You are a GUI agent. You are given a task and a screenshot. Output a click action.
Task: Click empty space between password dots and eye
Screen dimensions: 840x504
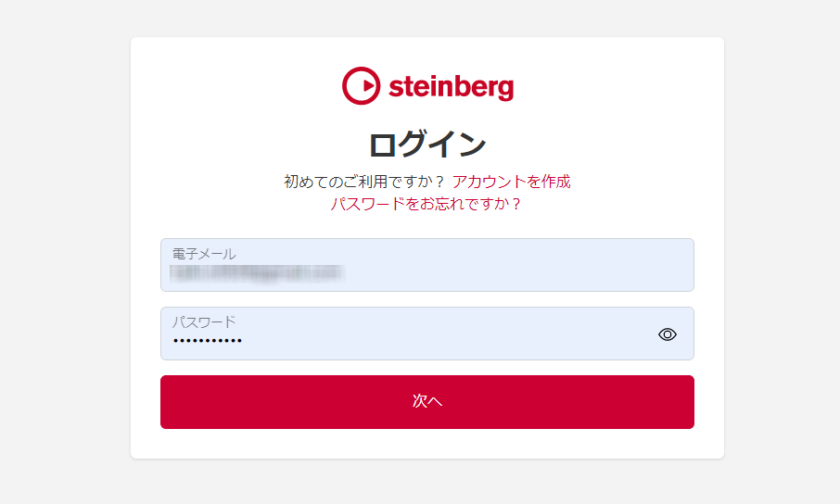pyautogui.click(x=445, y=341)
